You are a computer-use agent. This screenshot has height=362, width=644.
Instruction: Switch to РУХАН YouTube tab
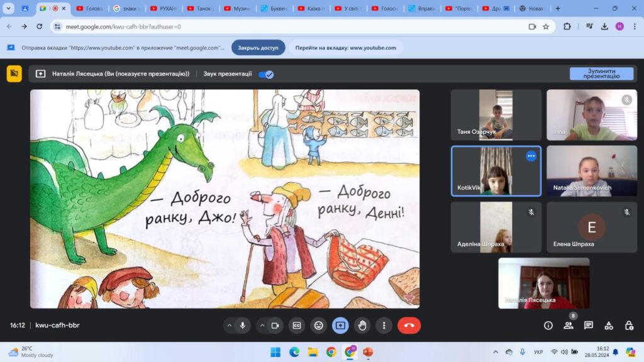(x=163, y=8)
